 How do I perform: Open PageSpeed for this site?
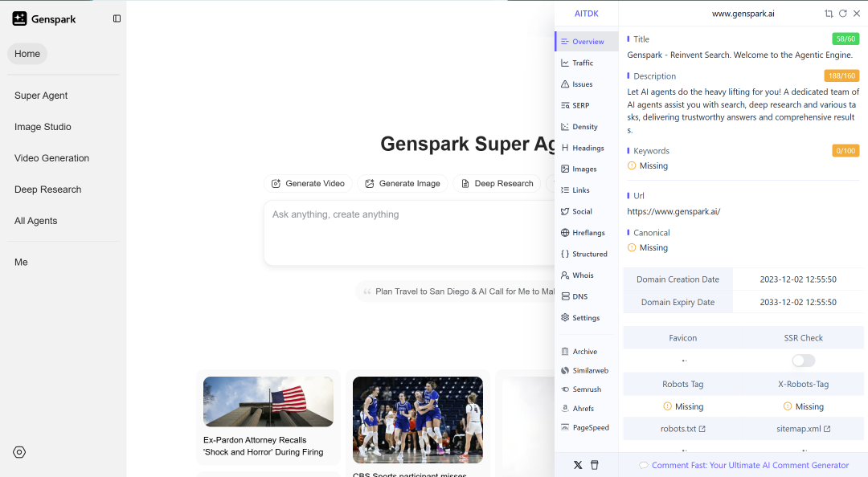(x=586, y=427)
